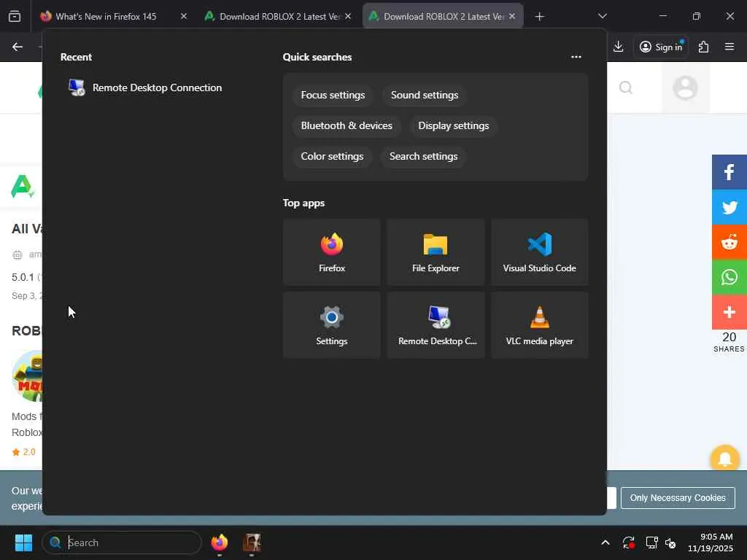Show hidden tray icons chevron
The height and width of the screenshot is (560, 747).
(x=605, y=542)
